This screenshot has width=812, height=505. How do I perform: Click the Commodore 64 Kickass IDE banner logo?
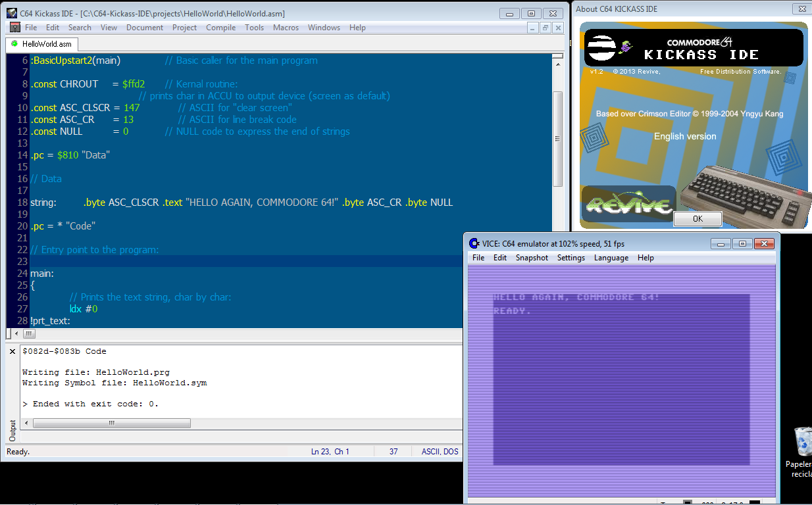(x=694, y=47)
